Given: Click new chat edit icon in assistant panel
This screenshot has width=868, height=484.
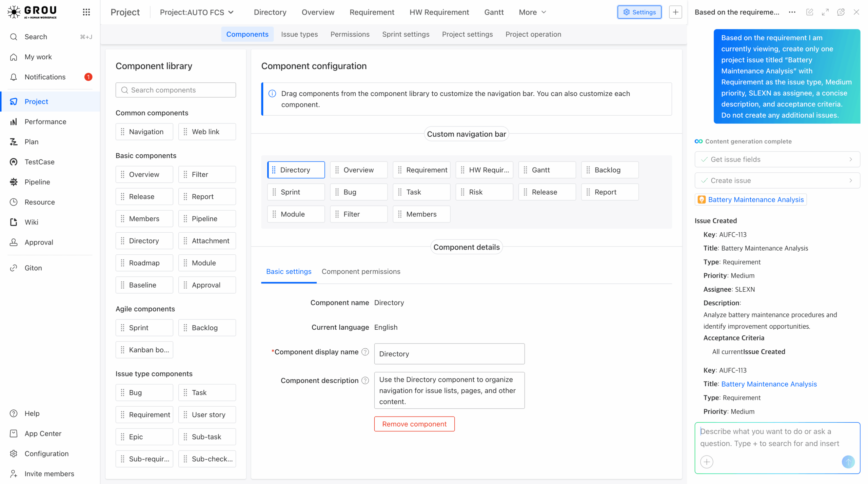Looking at the screenshot, I should [x=810, y=12].
